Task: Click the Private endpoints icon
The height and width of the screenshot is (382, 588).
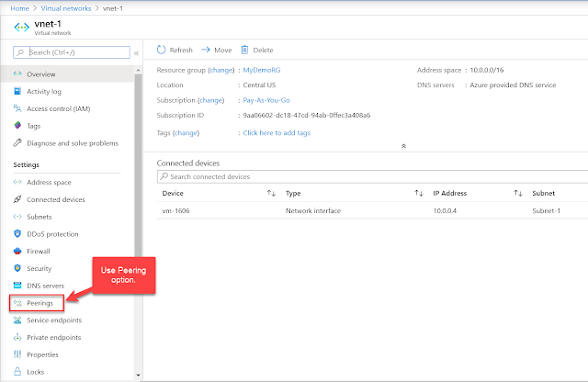Action: point(17,337)
